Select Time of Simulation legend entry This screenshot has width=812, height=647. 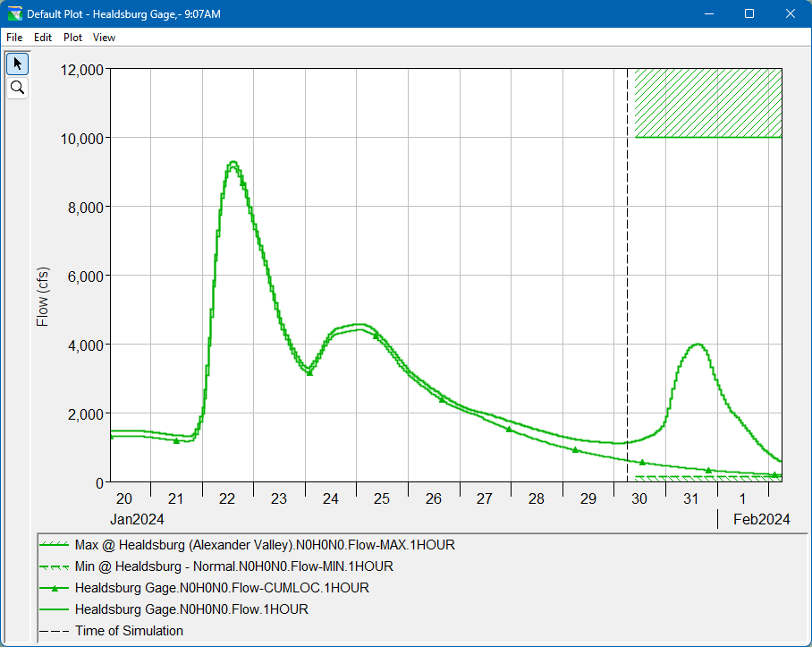pyautogui.click(x=129, y=631)
